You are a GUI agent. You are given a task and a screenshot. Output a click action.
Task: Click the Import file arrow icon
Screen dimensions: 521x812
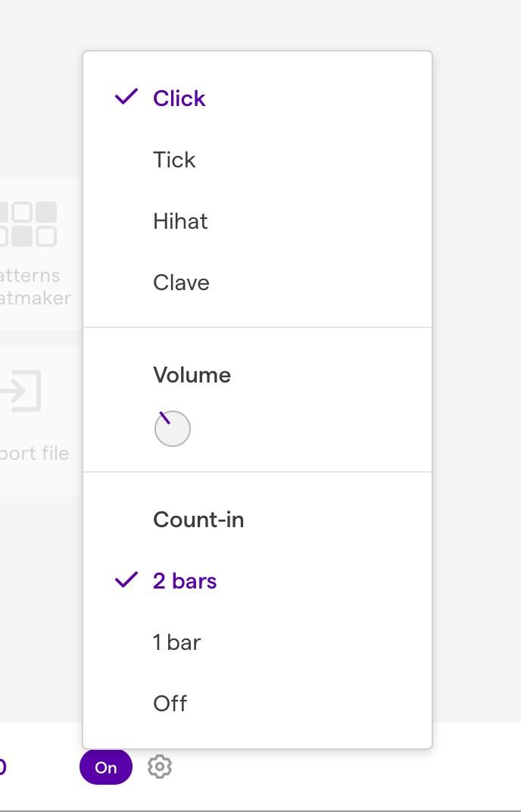tap(20, 391)
